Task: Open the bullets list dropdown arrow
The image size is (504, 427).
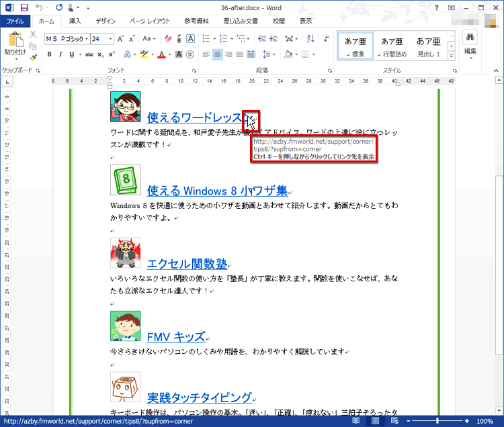Action: pos(215,39)
